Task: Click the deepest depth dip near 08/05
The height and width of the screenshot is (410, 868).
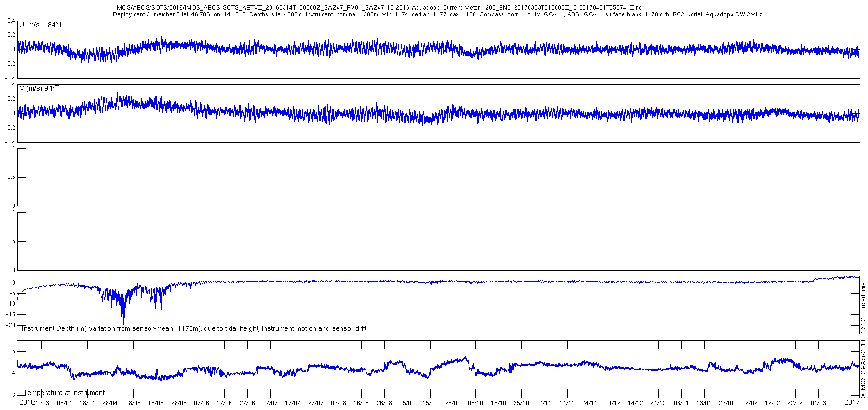Action: tap(122, 322)
